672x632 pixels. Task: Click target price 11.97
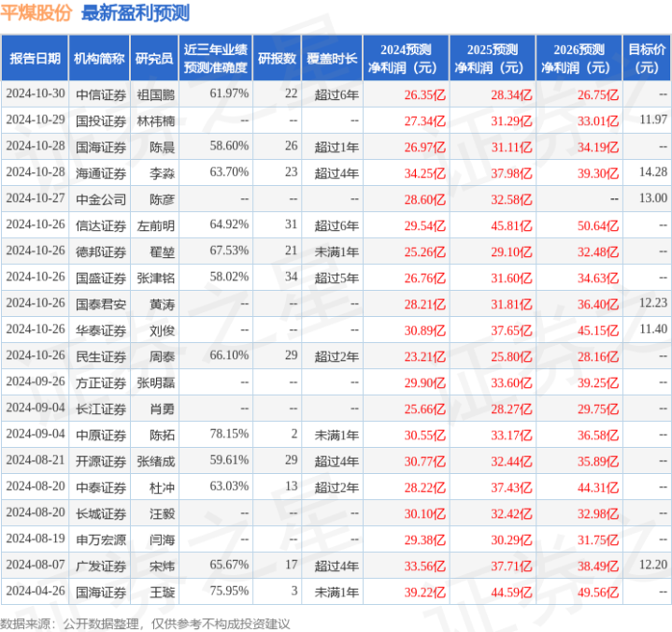coord(653,119)
